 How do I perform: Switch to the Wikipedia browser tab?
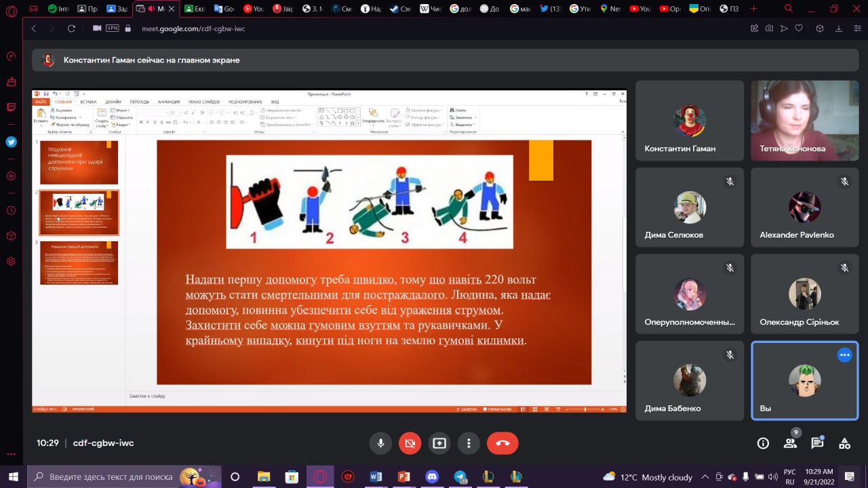(432, 9)
